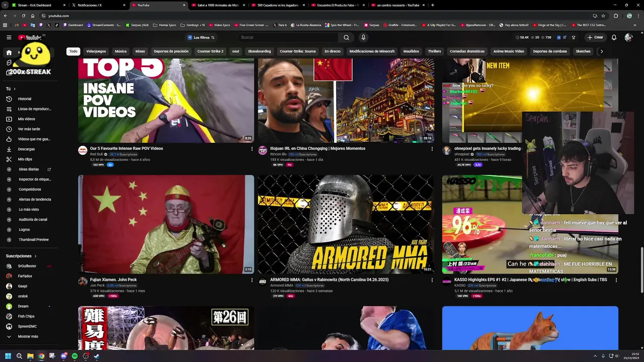Select the Videojuegos filter chip
Image resolution: width=644 pixels, height=362 pixels.
(x=96, y=51)
